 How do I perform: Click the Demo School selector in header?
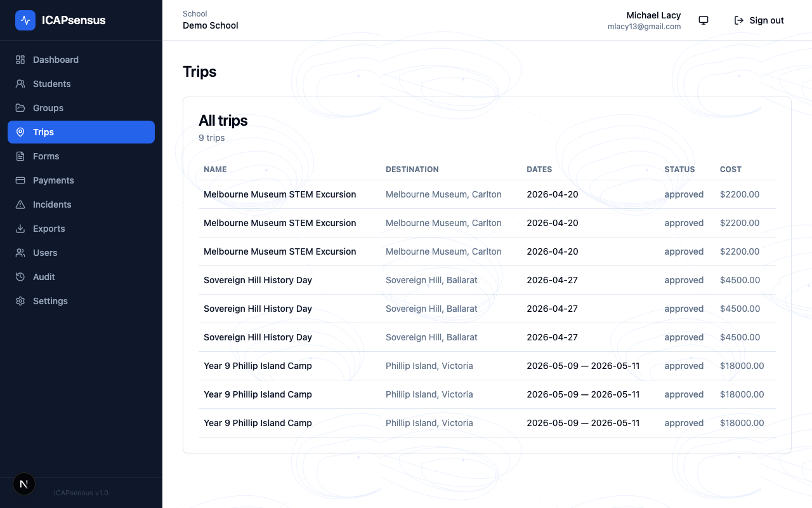[x=210, y=25]
